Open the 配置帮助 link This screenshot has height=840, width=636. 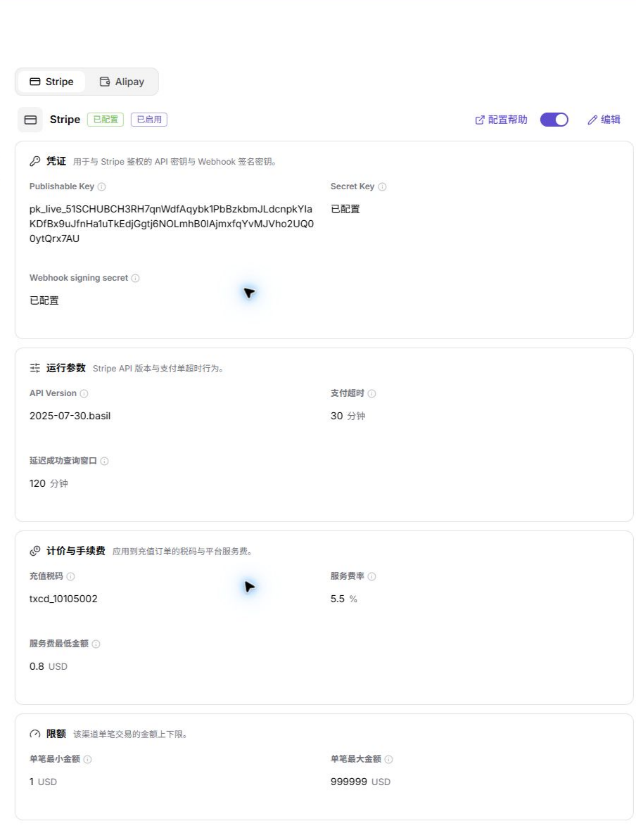(x=502, y=120)
